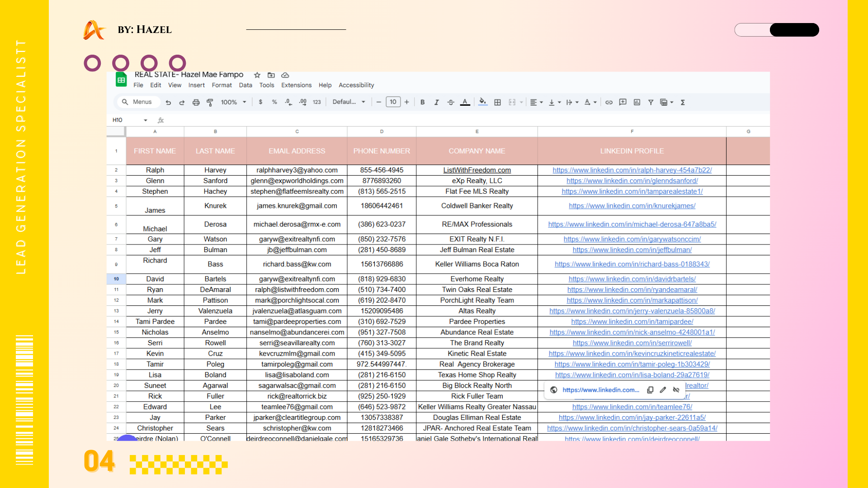Toggle italic formatting

436,103
